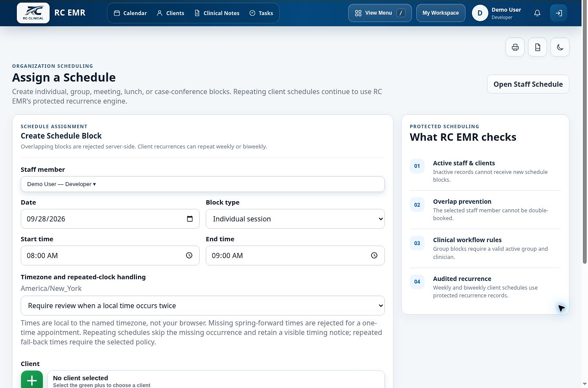Go to Clients in the top navigation

click(170, 13)
